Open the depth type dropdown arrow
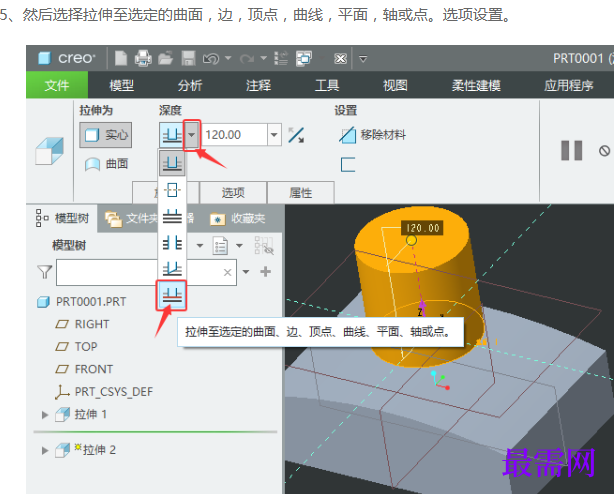The image size is (614, 494). [x=191, y=135]
